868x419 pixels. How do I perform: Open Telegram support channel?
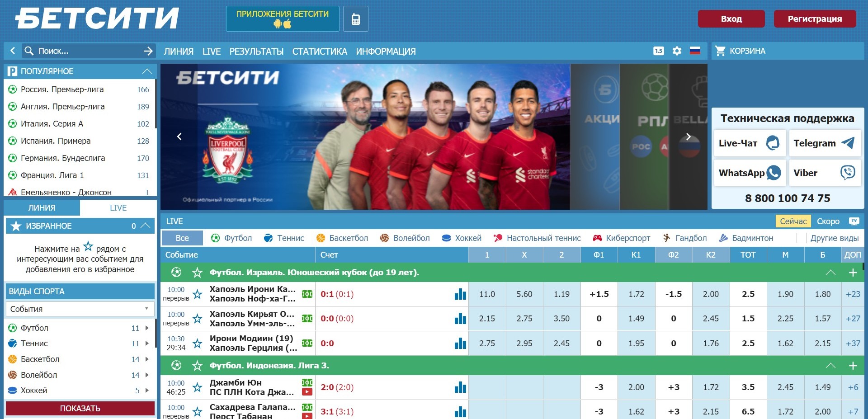click(825, 143)
